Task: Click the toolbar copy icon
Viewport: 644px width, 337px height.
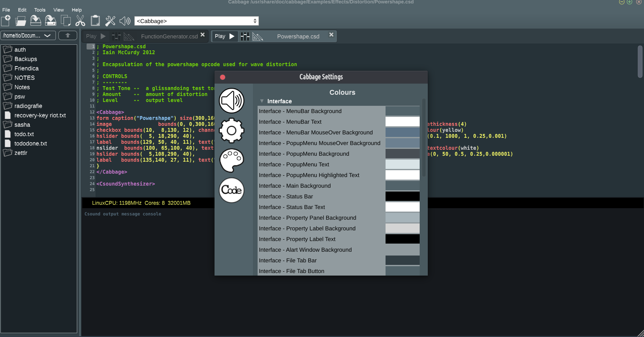Action: [x=66, y=20]
